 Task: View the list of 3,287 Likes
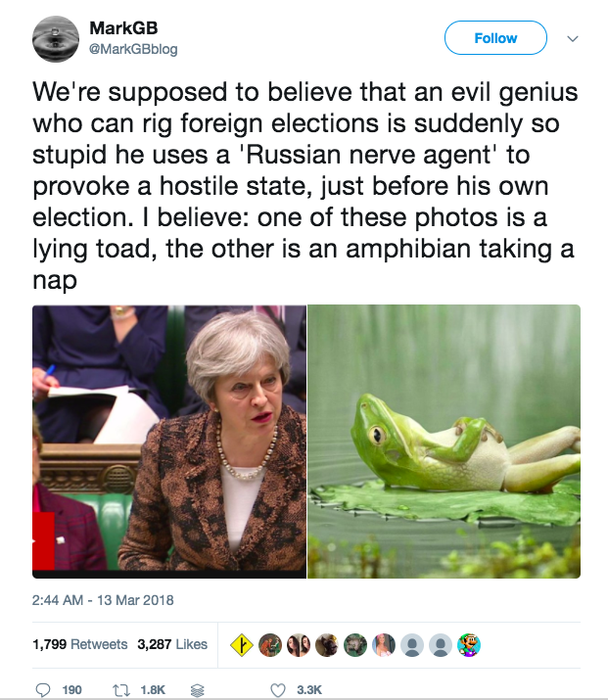click(172, 644)
